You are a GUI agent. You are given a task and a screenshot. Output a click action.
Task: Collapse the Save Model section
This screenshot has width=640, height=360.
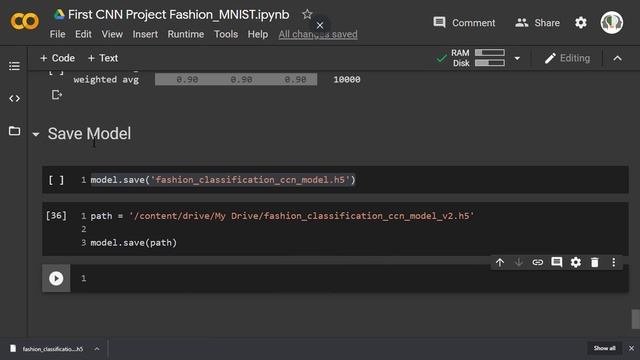[36, 134]
